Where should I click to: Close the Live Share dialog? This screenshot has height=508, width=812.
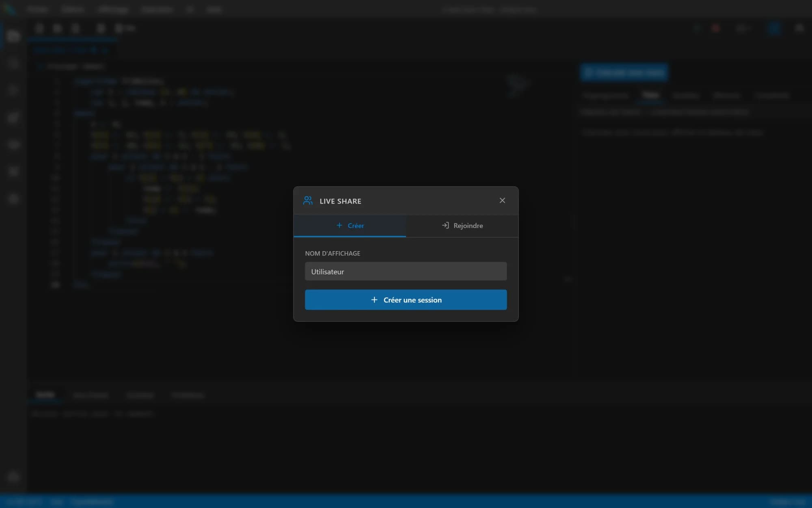[x=502, y=200]
